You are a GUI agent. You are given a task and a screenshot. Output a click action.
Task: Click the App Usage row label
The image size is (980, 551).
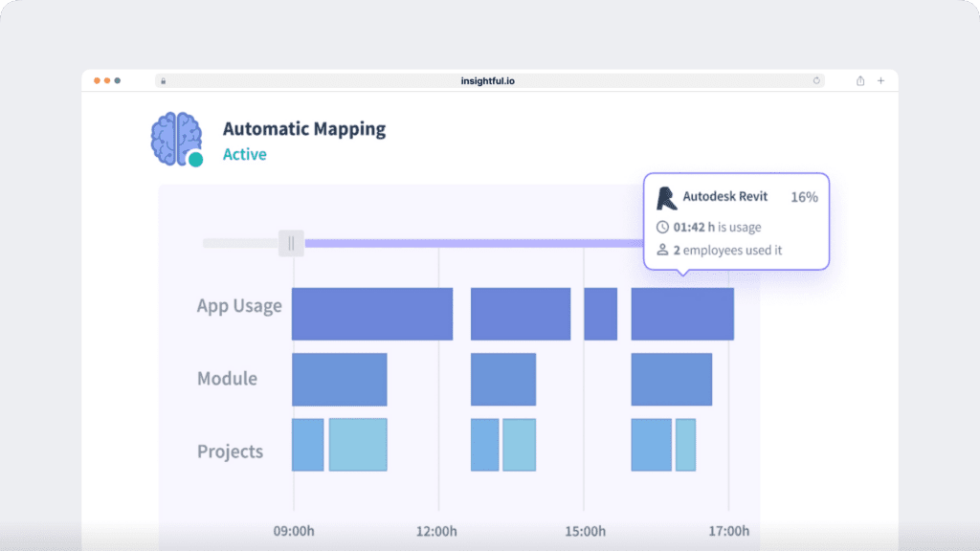pos(239,305)
